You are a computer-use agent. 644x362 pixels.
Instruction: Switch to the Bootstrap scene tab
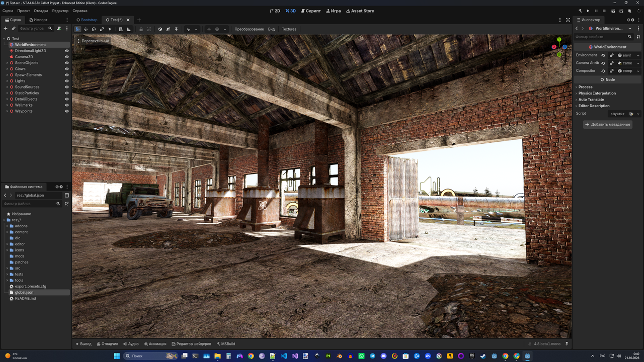pyautogui.click(x=87, y=20)
